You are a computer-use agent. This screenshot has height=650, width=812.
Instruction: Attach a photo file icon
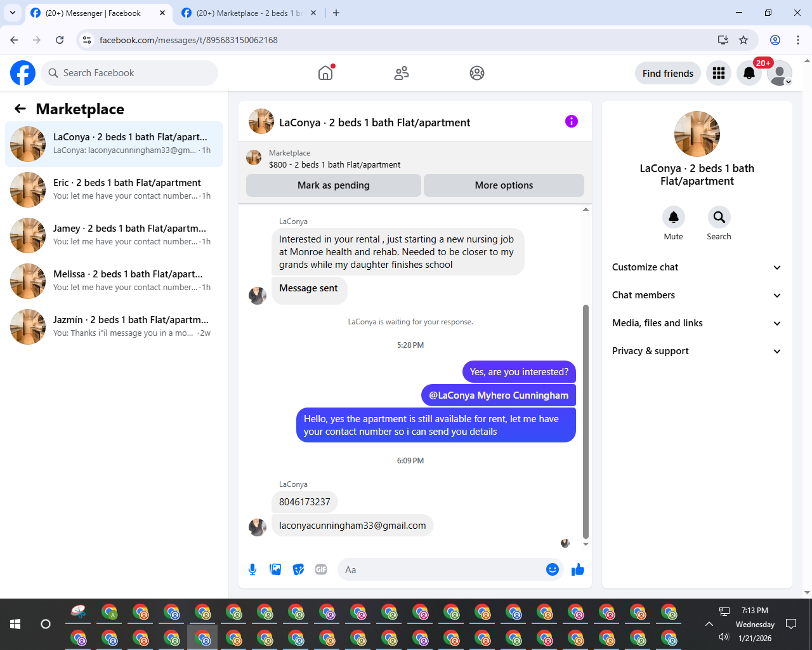point(275,569)
